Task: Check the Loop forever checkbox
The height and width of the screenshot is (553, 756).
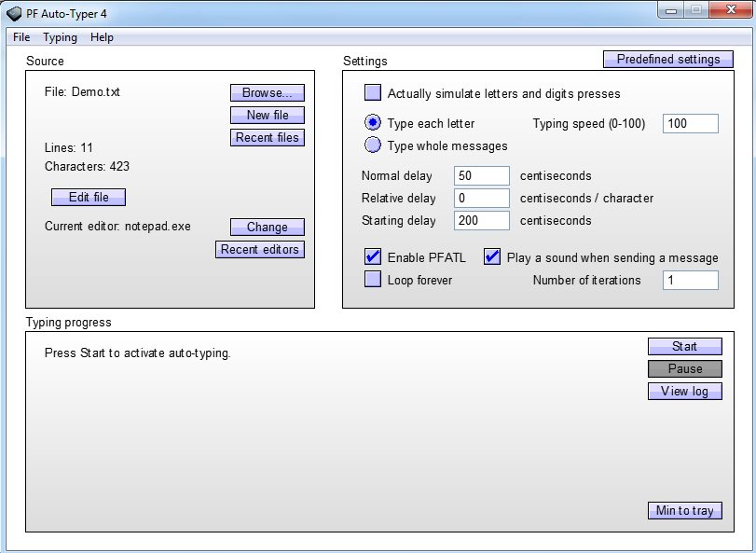Action: (x=373, y=279)
